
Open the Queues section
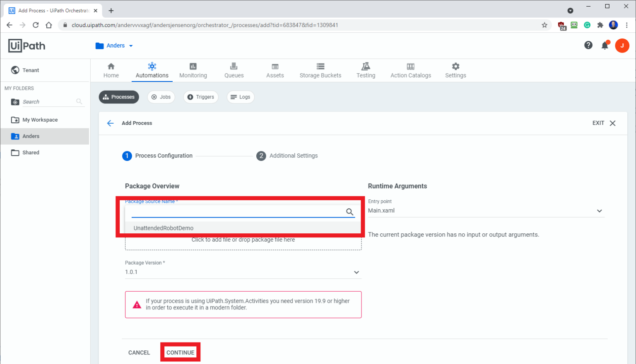234,70
